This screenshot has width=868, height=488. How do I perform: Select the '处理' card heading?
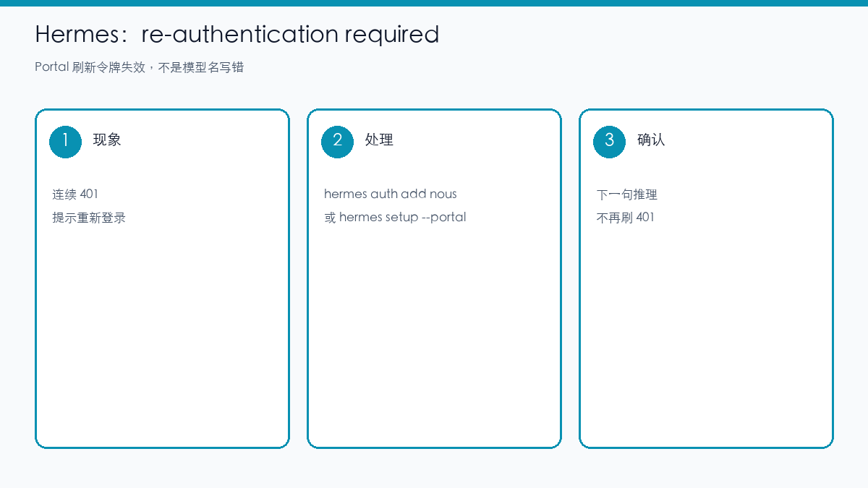(x=379, y=140)
